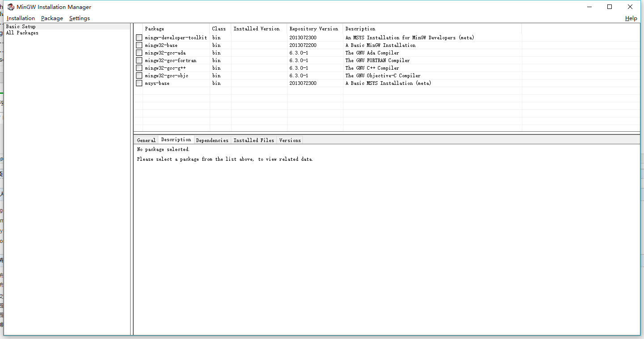This screenshot has height=339, width=644.
Task: Sort by the Installed Version column header
Action: point(259,29)
